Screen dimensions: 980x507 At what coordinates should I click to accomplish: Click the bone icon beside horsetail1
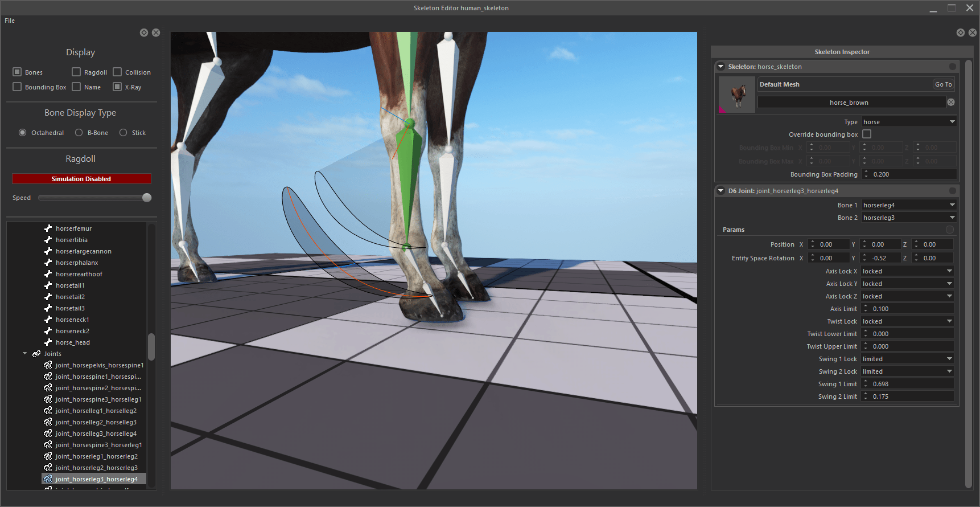click(48, 285)
